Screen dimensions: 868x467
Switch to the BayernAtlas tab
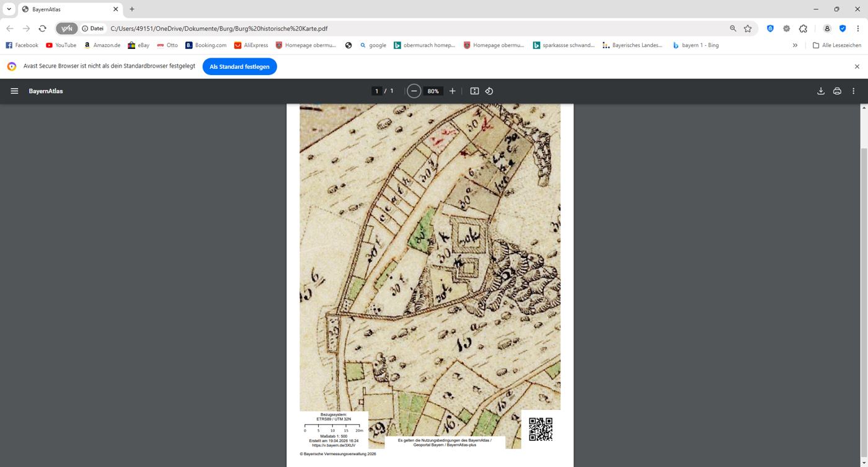point(68,9)
